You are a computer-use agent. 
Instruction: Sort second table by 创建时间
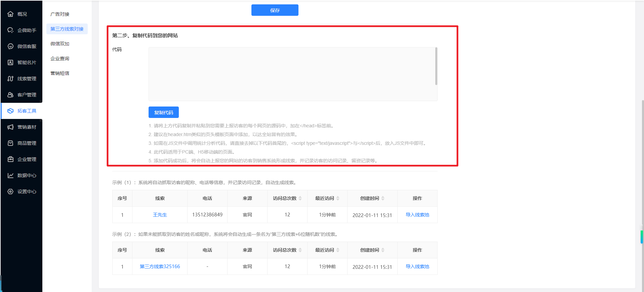click(383, 250)
